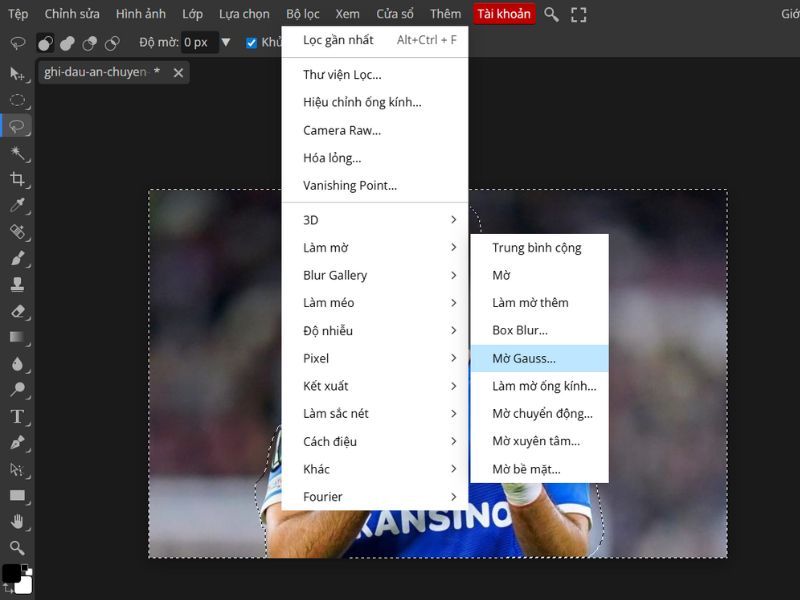Expand the Làm méo submenu
This screenshot has width=800, height=600.
pyautogui.click(x=375, y=303)
